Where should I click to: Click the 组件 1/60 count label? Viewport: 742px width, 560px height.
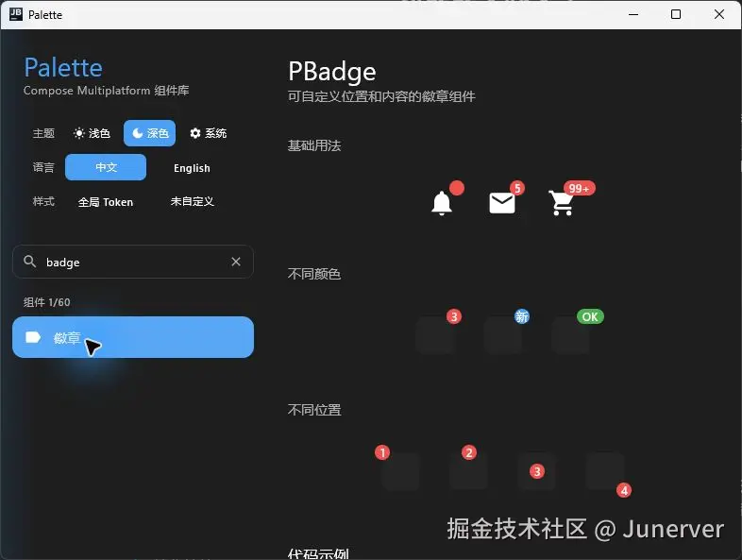(x=46, y=302)
